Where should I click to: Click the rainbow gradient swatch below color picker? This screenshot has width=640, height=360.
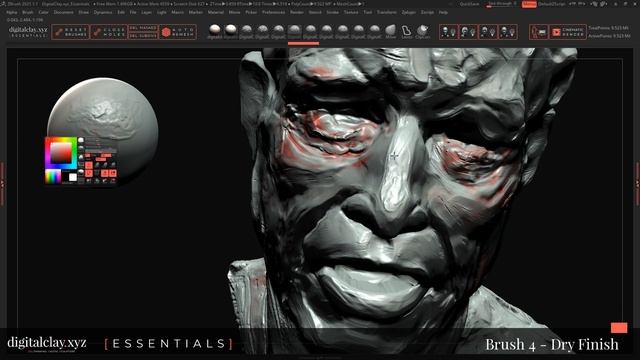(x=53, y=177)
